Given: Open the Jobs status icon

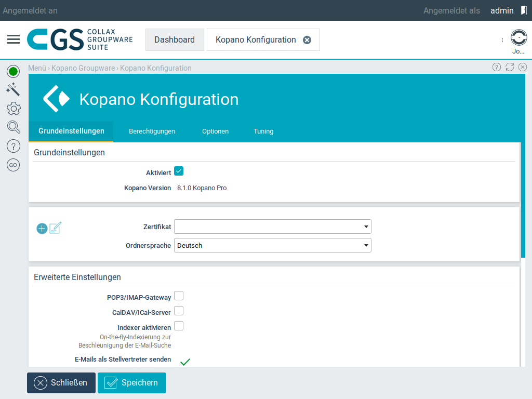Looking at the screenshot, I should pos(519,37).
